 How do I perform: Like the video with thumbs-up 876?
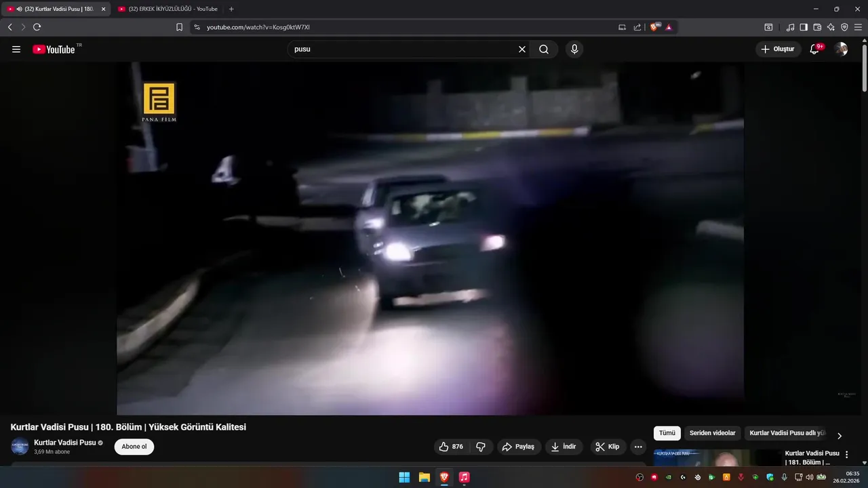click(x=451, y=447)
